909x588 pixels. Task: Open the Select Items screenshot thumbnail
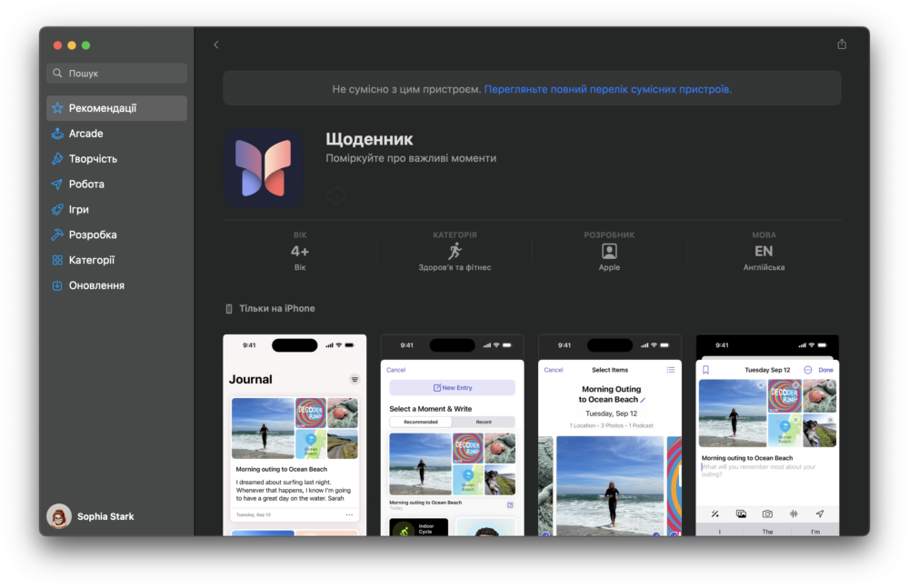(x=610, y=435)
